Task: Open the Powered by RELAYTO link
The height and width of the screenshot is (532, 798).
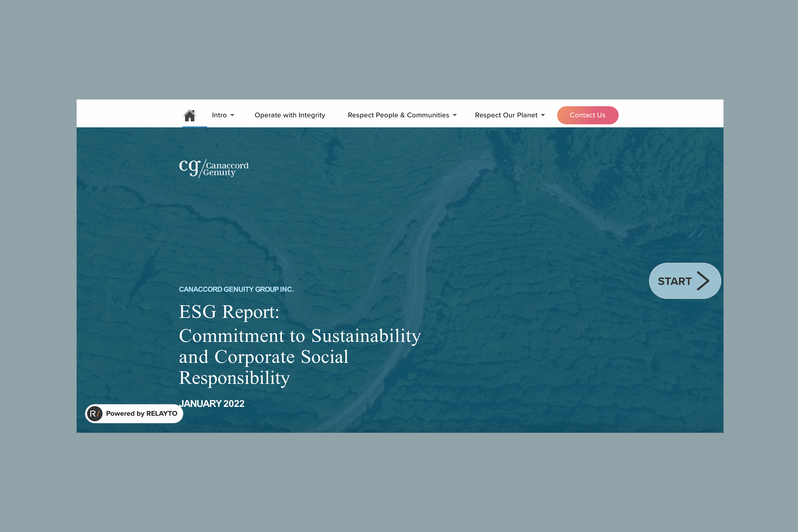Action: [134, 414]
